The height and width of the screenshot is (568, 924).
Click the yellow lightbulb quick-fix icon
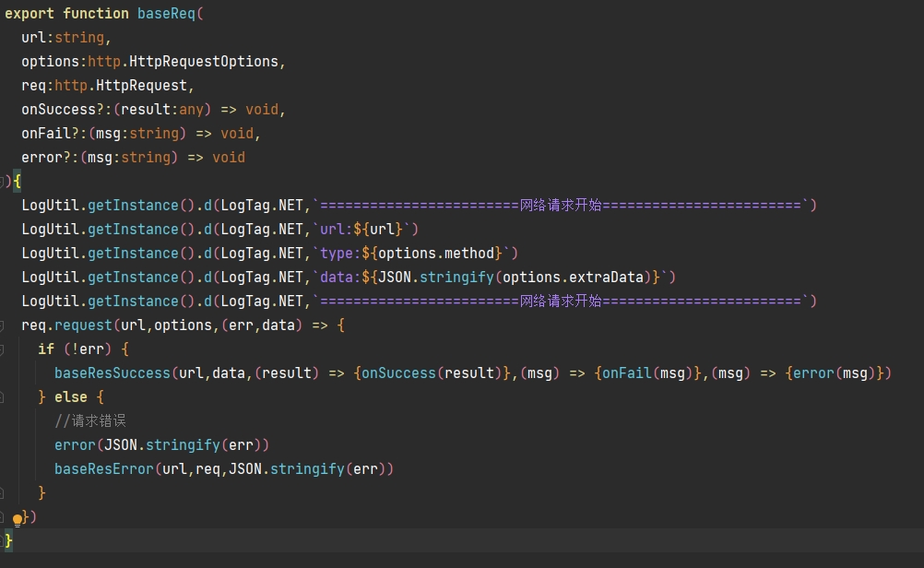18,519
